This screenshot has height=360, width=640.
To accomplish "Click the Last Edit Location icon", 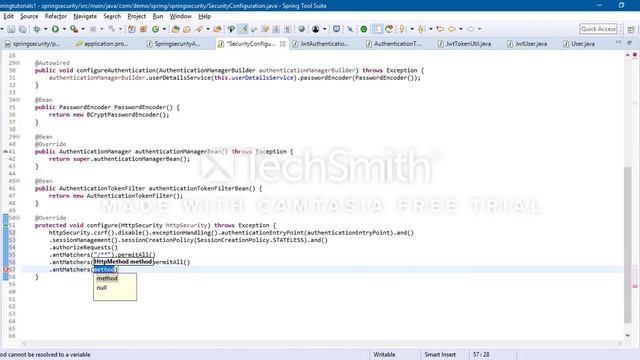I will tap(440, 29).
